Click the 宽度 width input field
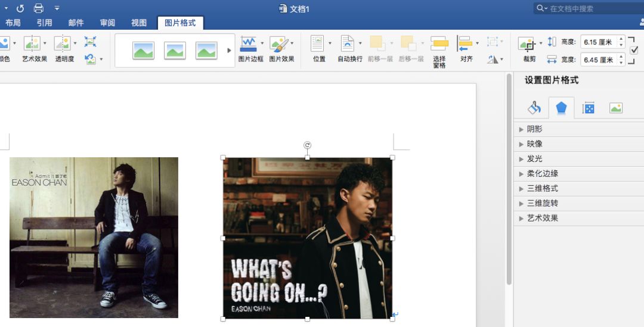The image size is (644, 327). [x=599, y=60]
